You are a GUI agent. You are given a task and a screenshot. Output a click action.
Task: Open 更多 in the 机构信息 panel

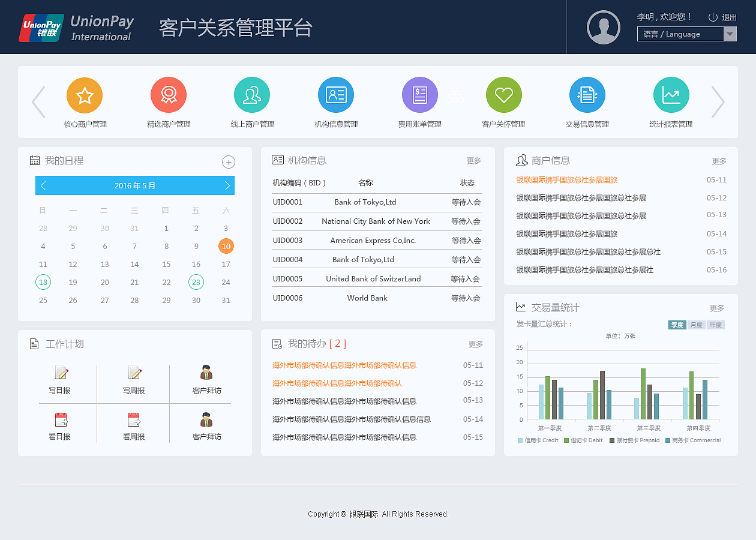pos(475,160)
